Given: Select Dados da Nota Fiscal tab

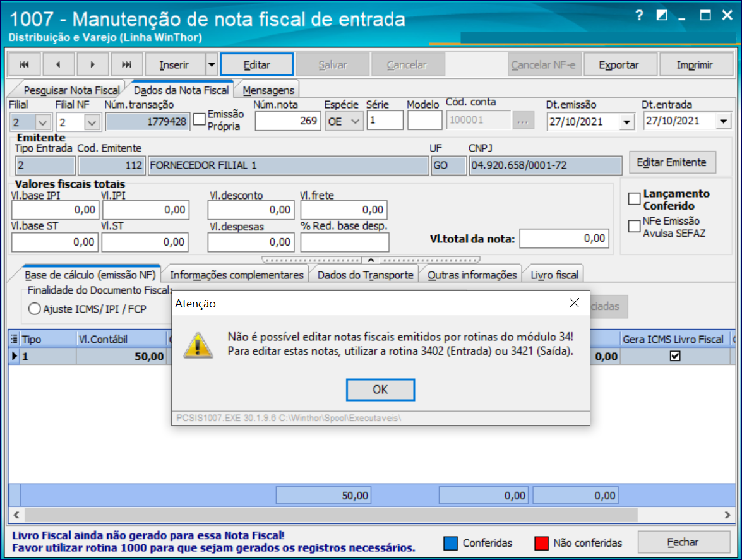Looking at the screenshot, I should (181, 90).
